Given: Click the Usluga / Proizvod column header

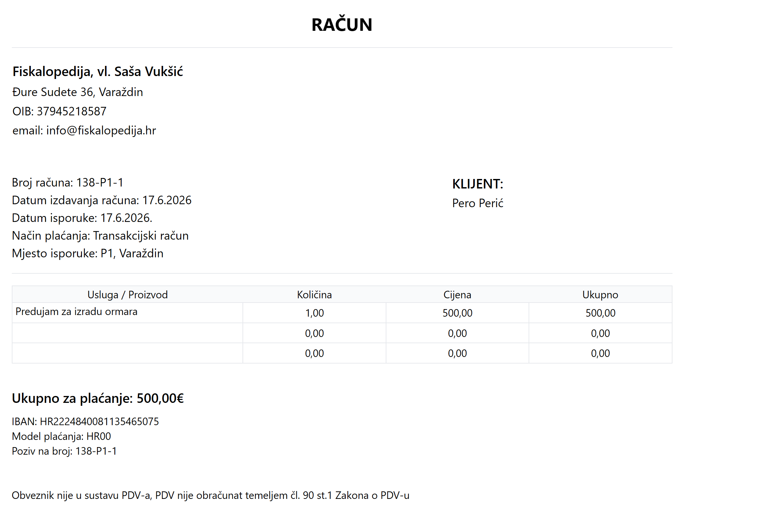Looking at the screenshot, I should [127, 295].
